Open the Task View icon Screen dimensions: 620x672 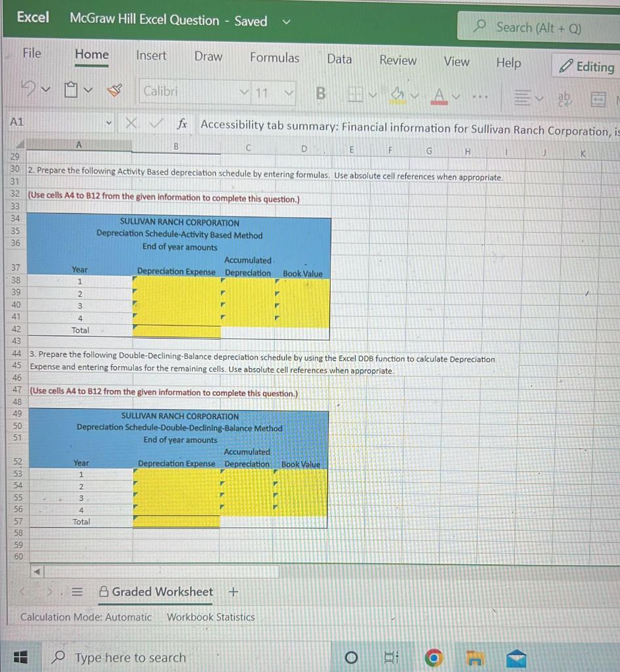tap(391, 657)
